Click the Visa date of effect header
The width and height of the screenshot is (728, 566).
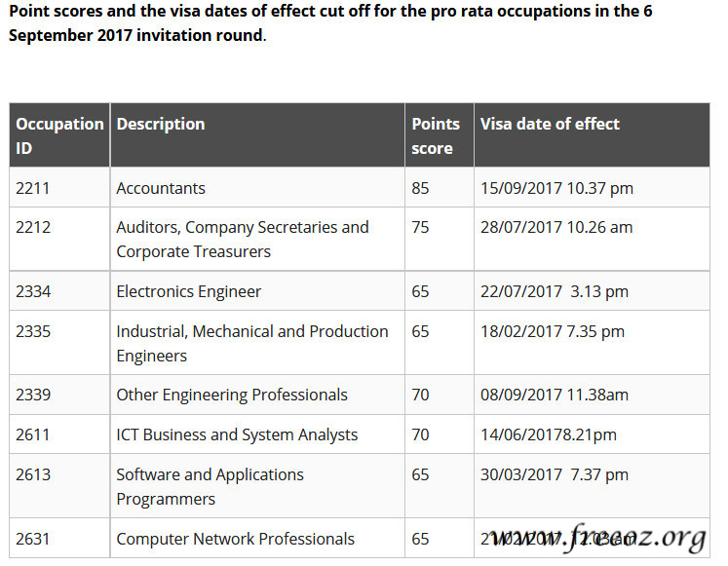(550, 125)
